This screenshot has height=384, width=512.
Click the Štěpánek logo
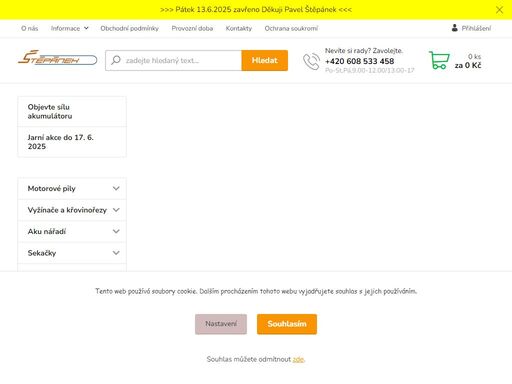(57, 58)
